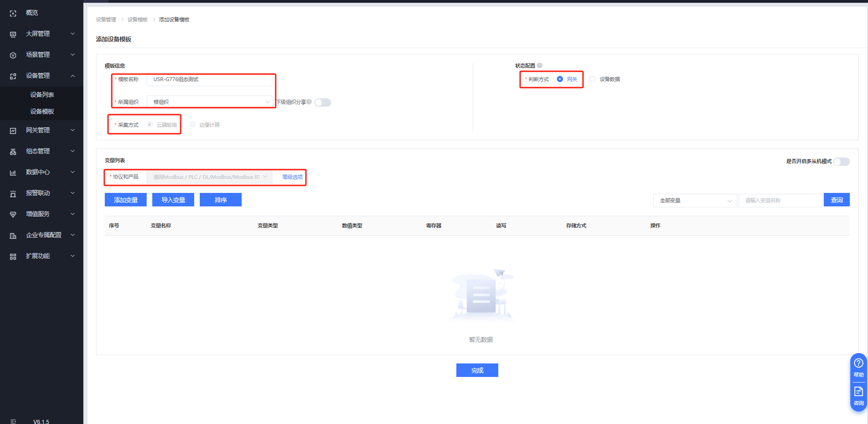Screen dimensions: 868x424
Task: Click the 添加变量 button
Action: [x=126, y=200]
